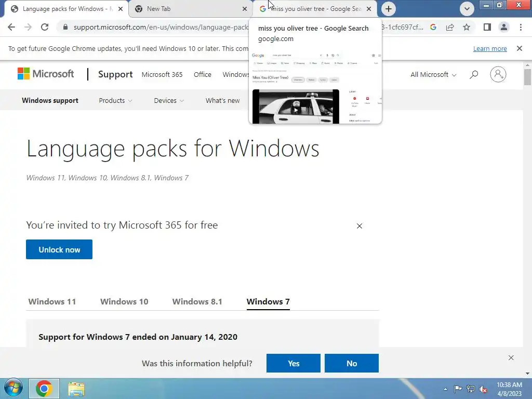Click the muted volume tray icon
Image resolution: width=532 pixels, height=399 pixels.
tap(483, 389)
